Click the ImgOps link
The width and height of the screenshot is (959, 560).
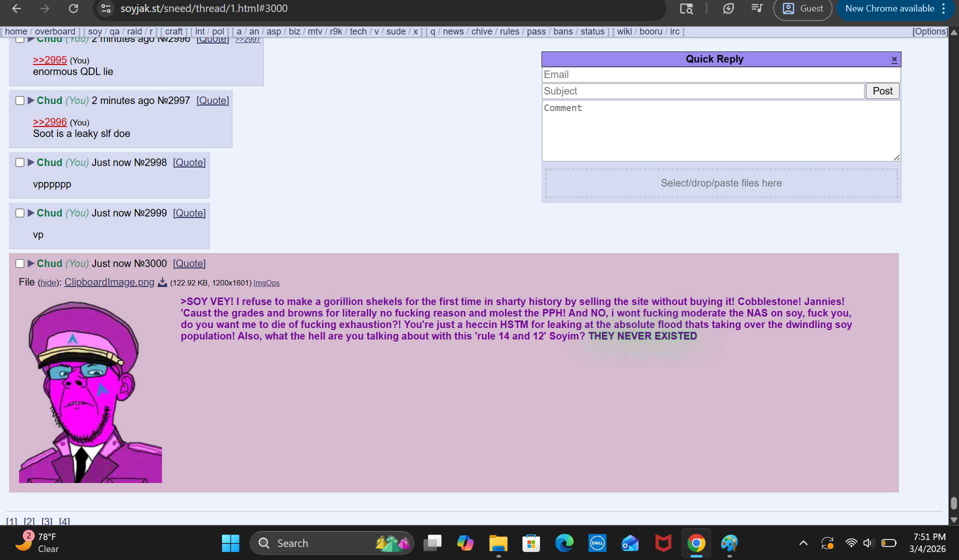[266, 283]
